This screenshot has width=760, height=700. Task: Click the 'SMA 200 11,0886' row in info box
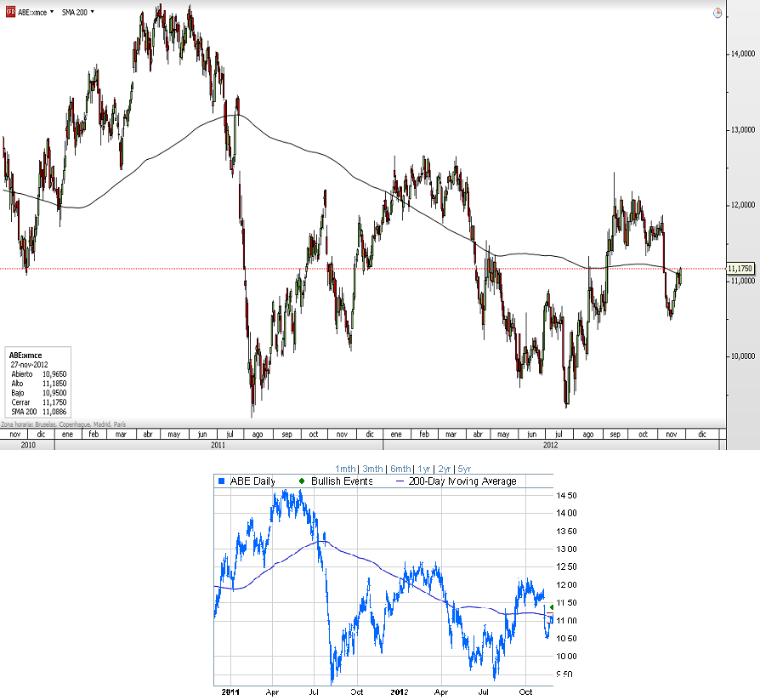click(x=39, y=412)
